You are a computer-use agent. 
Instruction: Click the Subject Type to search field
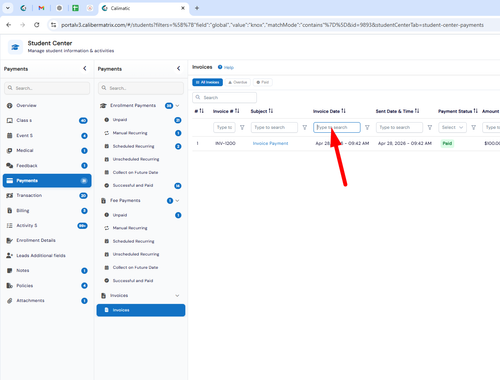[274, 127]
